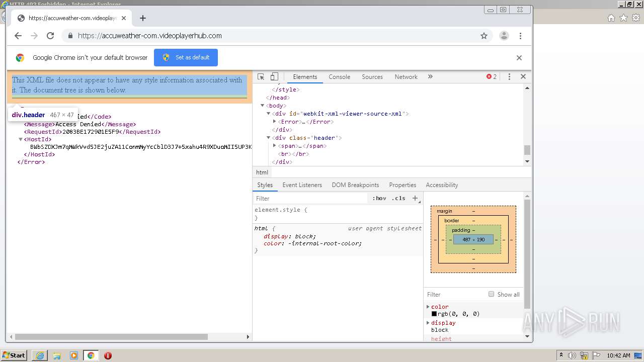Open Internet Explorer tools gear
The height and width of the screenshot is (362, 644).
tap(636, 18)
